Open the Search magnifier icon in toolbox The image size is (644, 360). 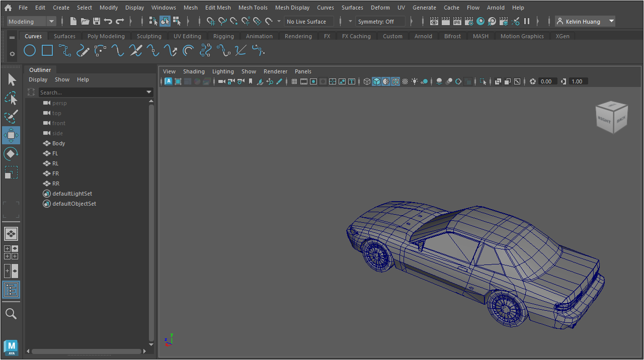11,314
